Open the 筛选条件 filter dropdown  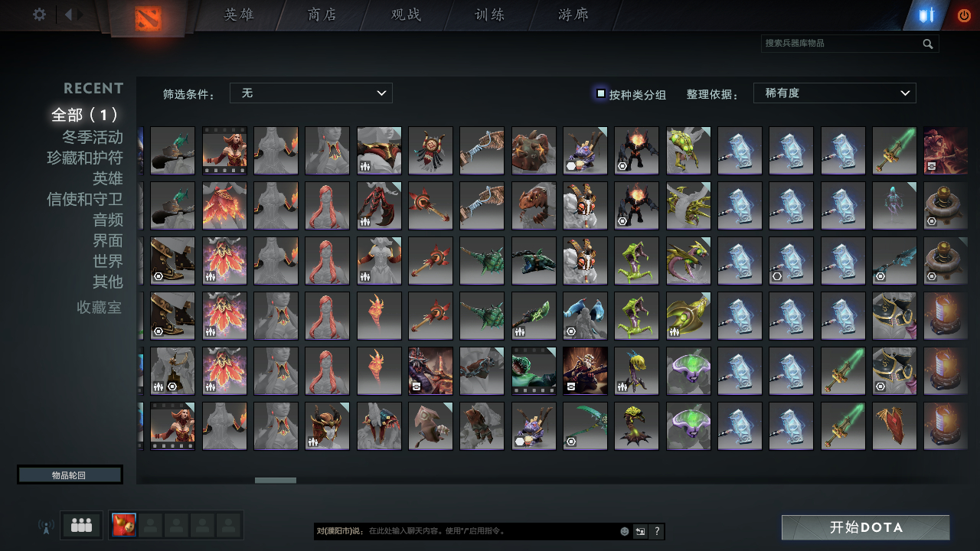311,93
